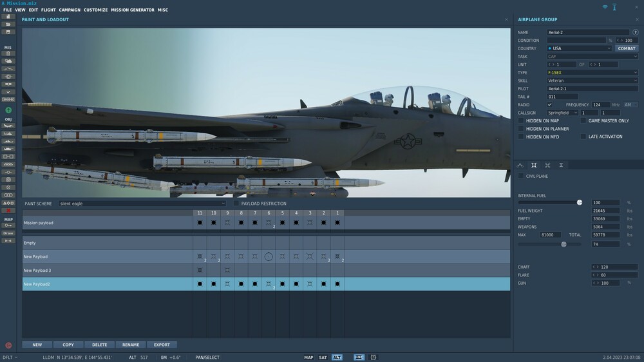
Task: Open the Paint Scheme dropdown silent eagle
Action: point(142,204)
